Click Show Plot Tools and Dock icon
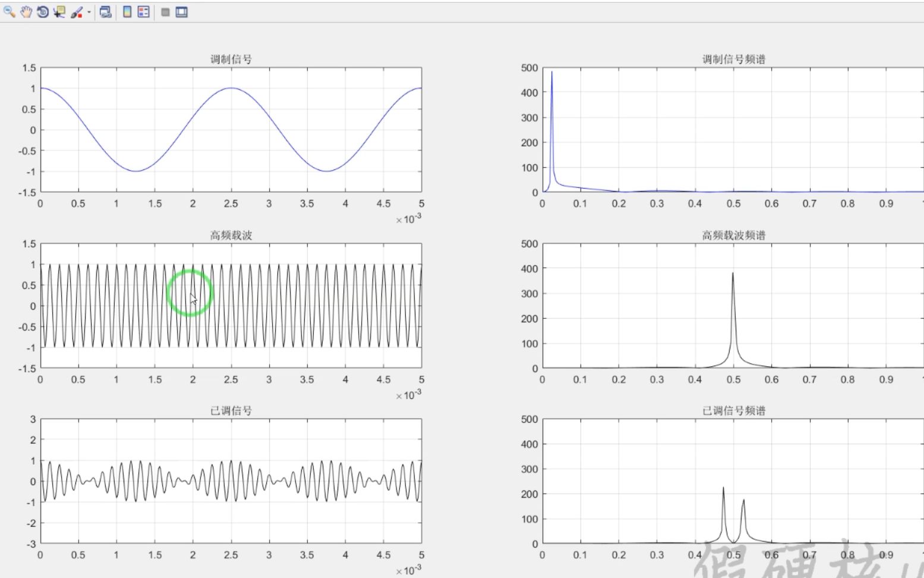The image size is (924, 578). [x=182, y=12]
